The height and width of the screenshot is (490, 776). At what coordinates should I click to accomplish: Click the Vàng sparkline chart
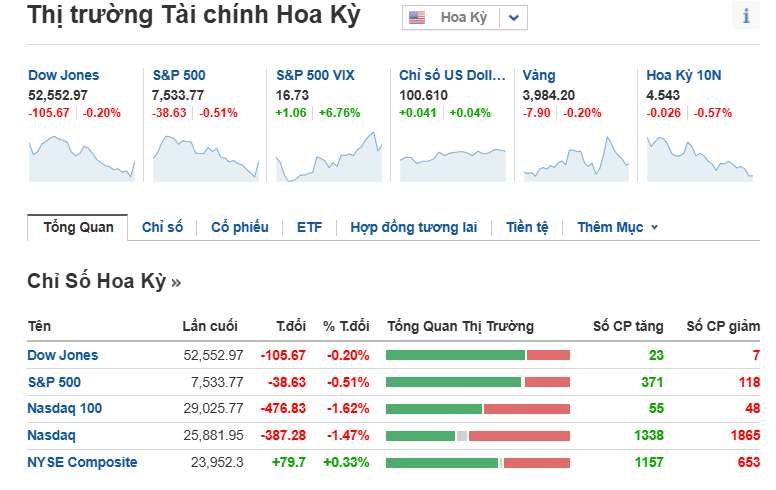[576, 159]
